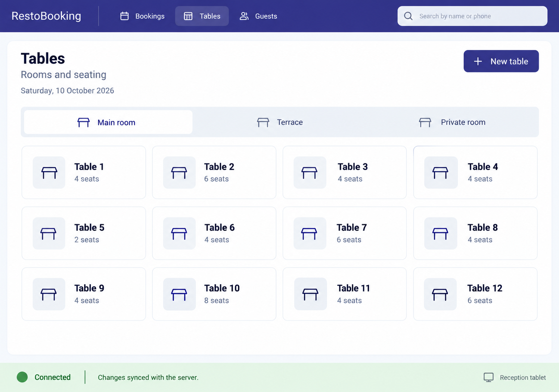This screenshot has height=392, width=559.
Task: Click the Reception tablet monitor icon
Action: point(488,377)
